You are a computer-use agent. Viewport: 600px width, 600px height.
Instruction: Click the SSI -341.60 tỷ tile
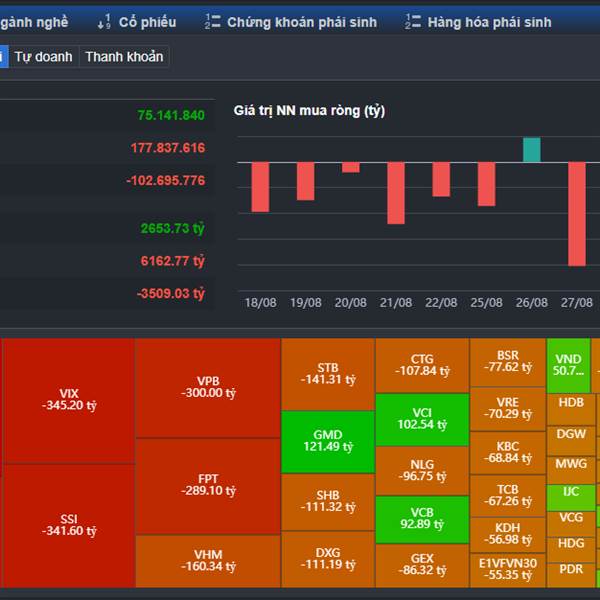click(x=69, y=525)
